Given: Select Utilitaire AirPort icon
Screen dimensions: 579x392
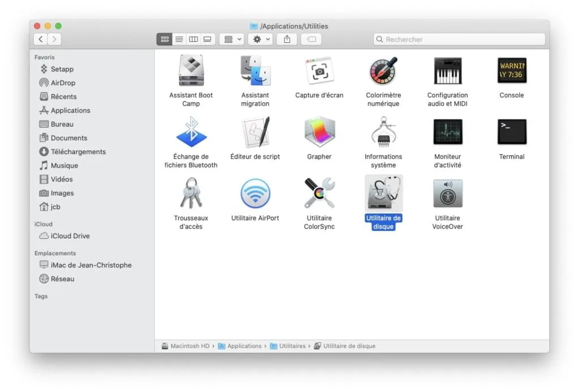Looking at the screenshot, I should [x=255, y=193].
